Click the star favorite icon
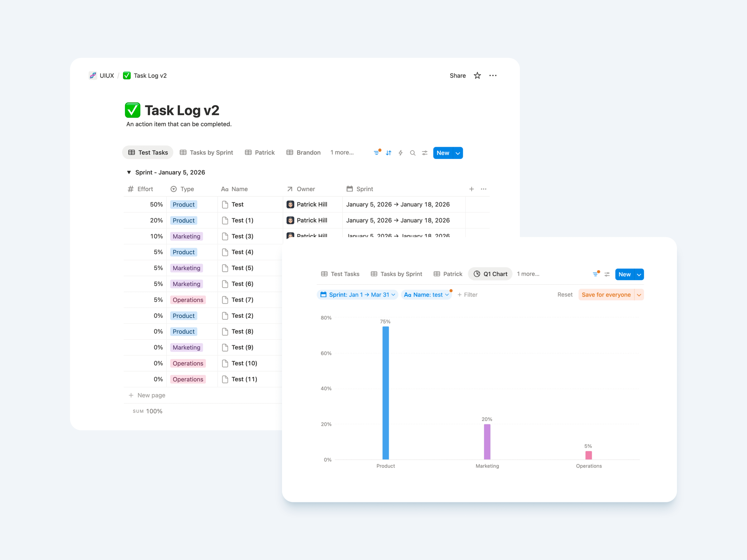The image size is (747, 560). pyautogui.click(x=477, y=76)
